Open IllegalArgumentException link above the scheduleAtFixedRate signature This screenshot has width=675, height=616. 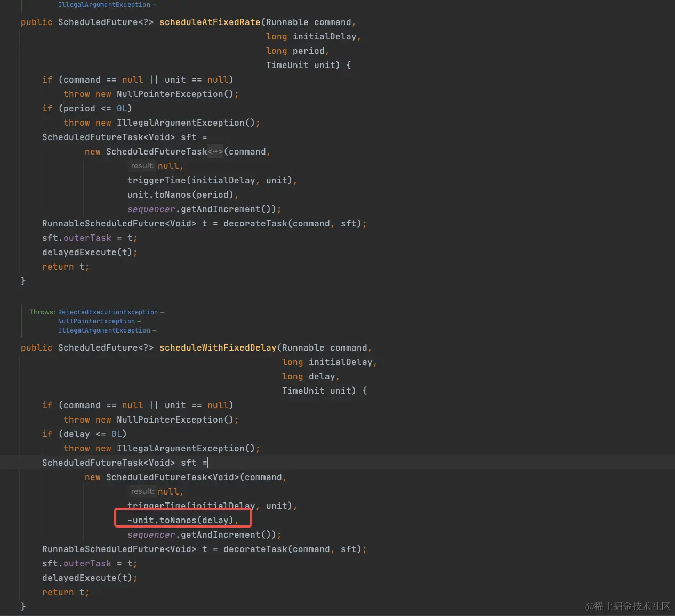tap(105, 5)
